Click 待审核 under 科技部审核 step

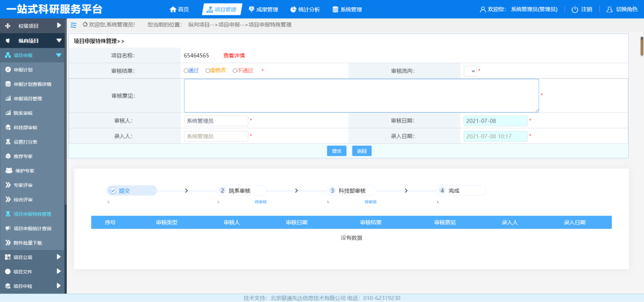click(371, 202)
